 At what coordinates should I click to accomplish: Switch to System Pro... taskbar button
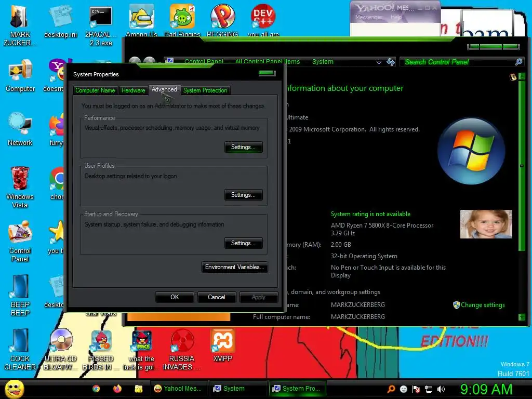[x=298, y=389]
